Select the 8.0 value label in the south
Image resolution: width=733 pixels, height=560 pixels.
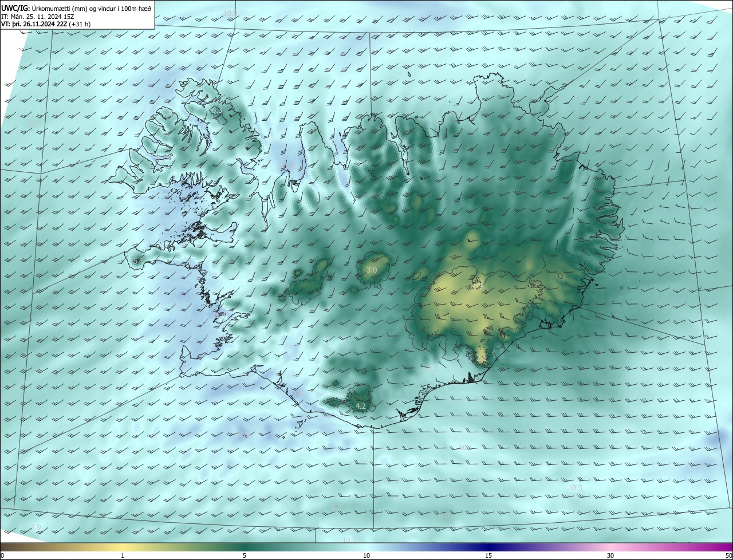coord(444,516)
